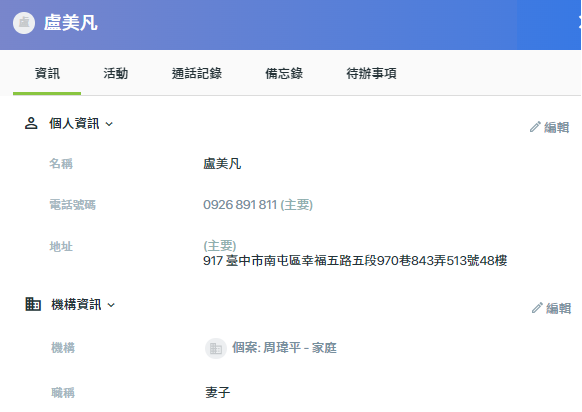Open organization link 個案: 周瑋平 - 家庭

click(x=284, y=348)
